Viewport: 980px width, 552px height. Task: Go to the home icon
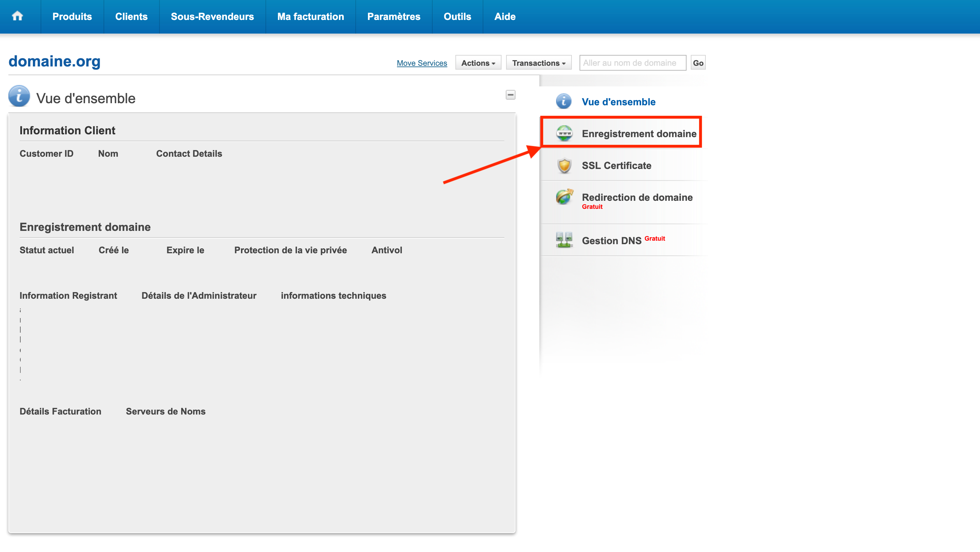click(x=17, y=16)
